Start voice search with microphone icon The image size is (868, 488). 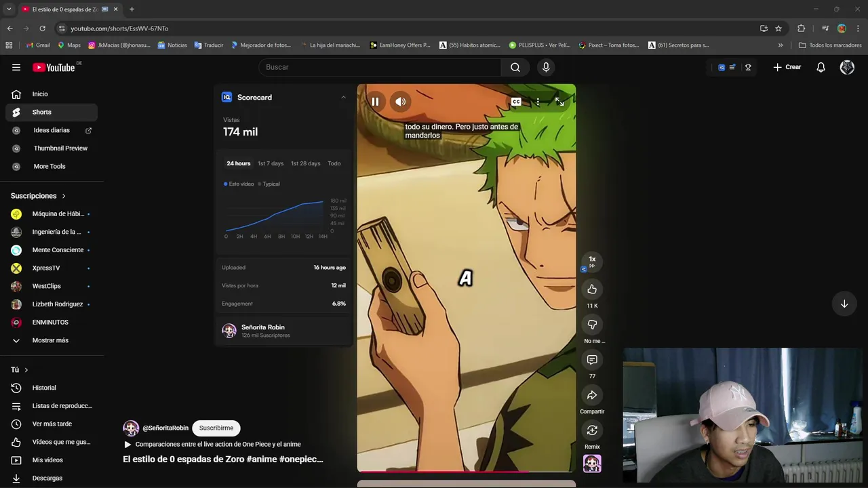[546, 67]
